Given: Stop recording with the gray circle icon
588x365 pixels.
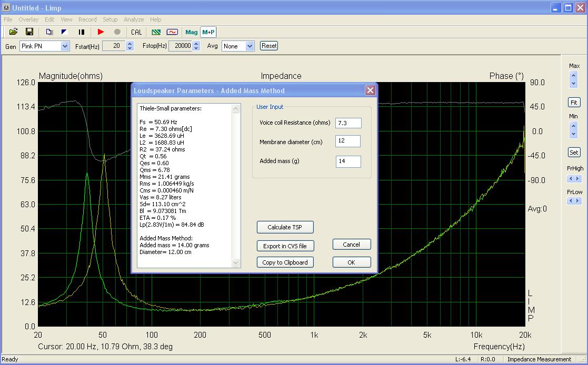Looking at the screenshot, I should click(117, 32).
